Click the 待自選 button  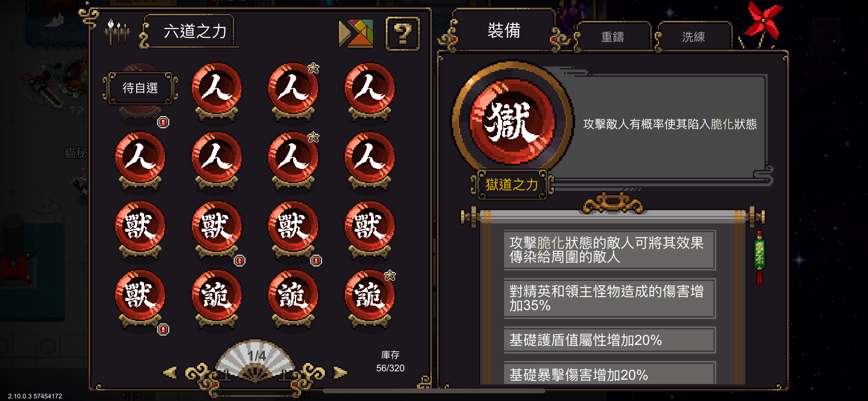pyautogui.click(x=140, y=88)
